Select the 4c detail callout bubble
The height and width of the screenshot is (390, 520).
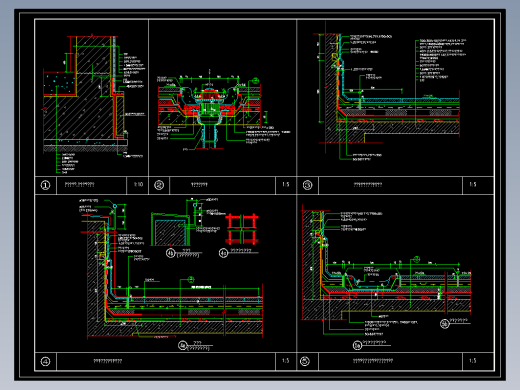(223, 253)
